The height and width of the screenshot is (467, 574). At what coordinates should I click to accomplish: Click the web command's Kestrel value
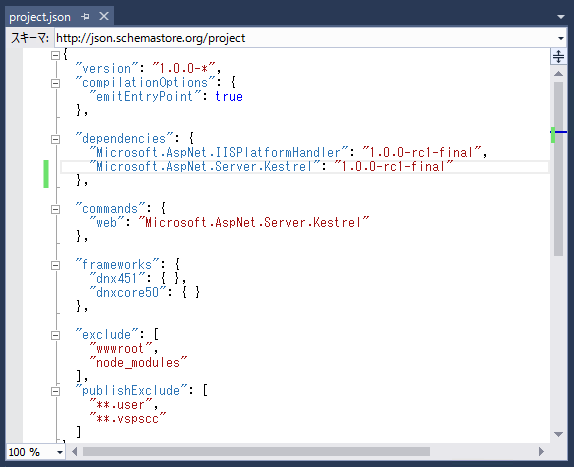254,223
